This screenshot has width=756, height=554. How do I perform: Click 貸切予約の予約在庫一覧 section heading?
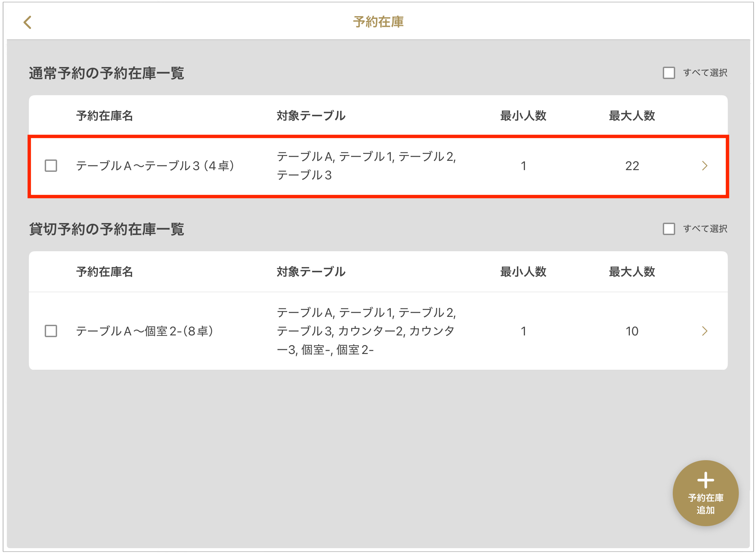click(x=107, y=229)
